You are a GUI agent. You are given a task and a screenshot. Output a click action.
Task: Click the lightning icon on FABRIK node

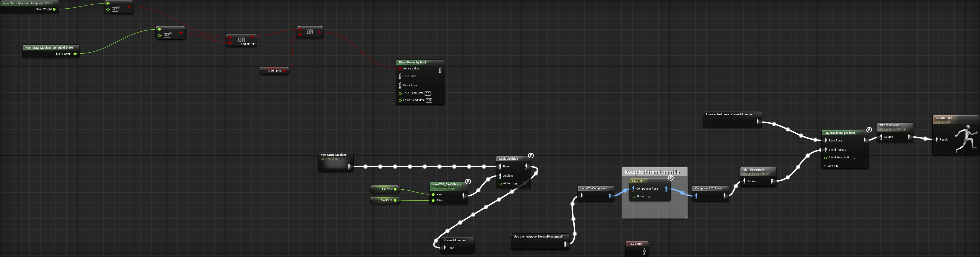pyautogui.click(x=671, y=178)
